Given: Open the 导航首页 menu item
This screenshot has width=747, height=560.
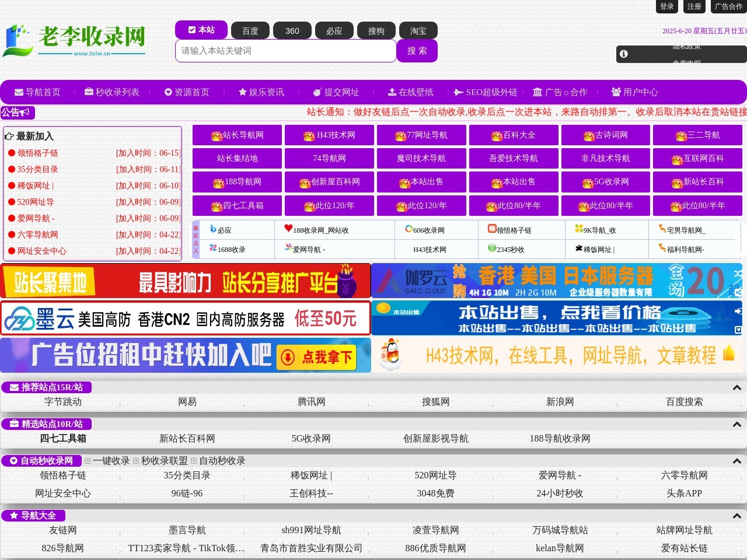Looking at the screenshot, I should click(37, 92).
